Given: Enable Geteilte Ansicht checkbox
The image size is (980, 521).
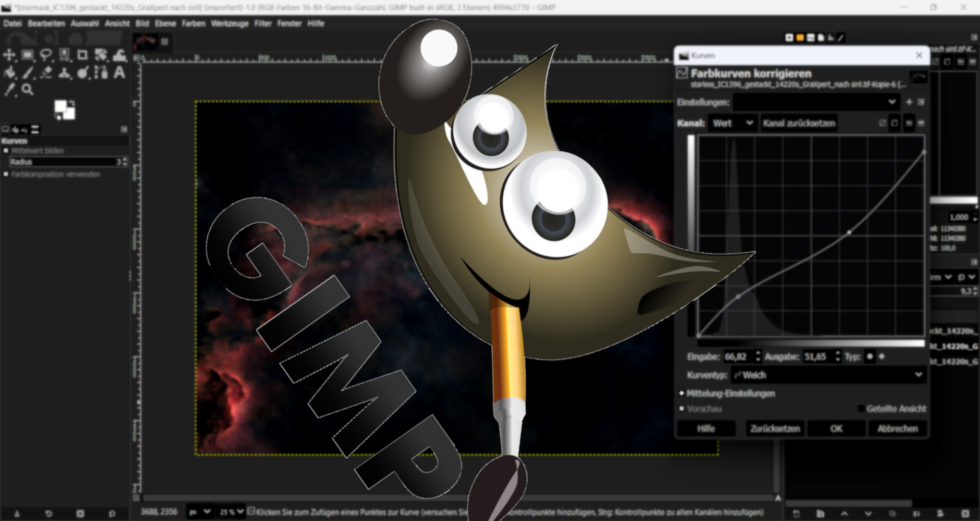Looking at the screenshot, I should point(862,409).
